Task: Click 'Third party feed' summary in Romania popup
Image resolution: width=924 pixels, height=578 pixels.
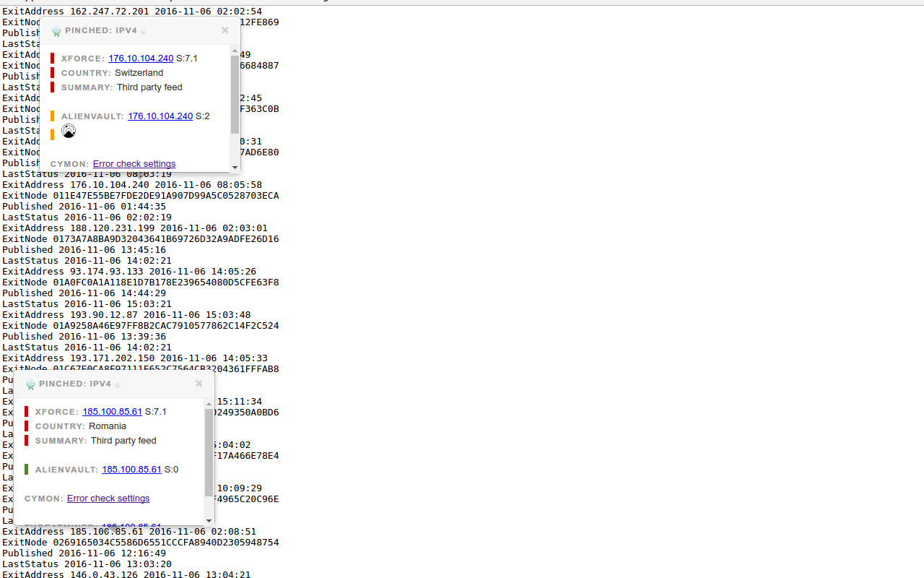Action: point(123,441)
